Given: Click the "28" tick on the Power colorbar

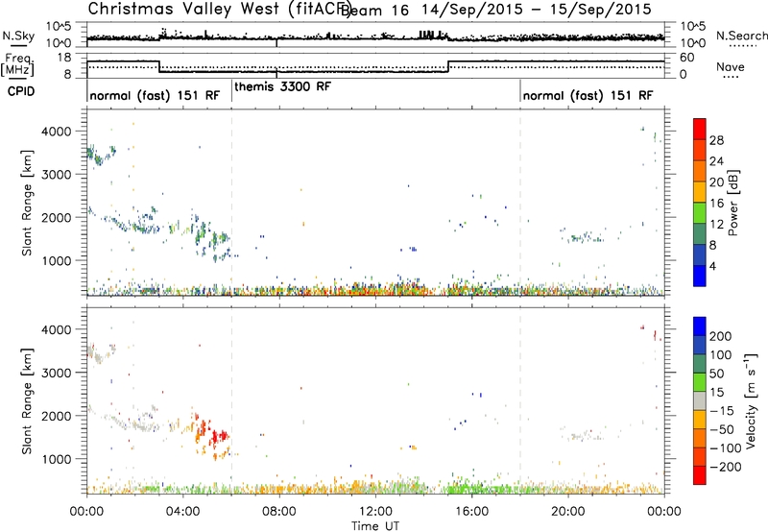Looking at the screenshot, I should pos(716,140).
